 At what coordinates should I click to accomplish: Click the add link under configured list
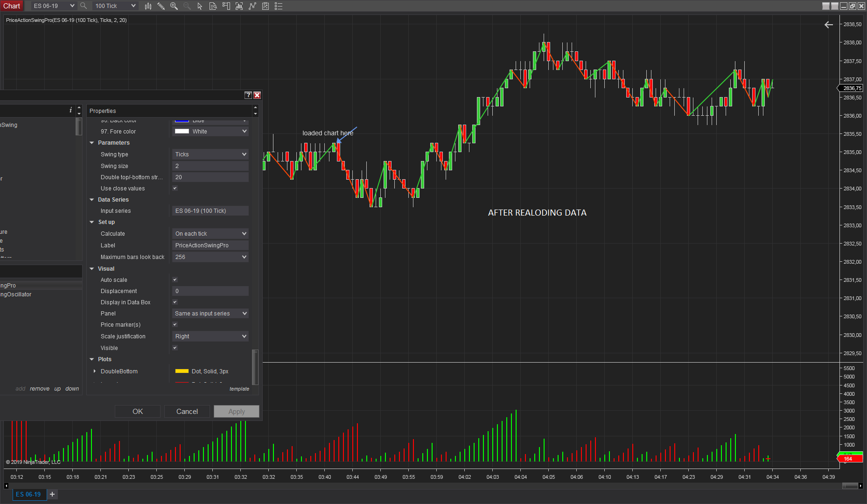point(21,389)
